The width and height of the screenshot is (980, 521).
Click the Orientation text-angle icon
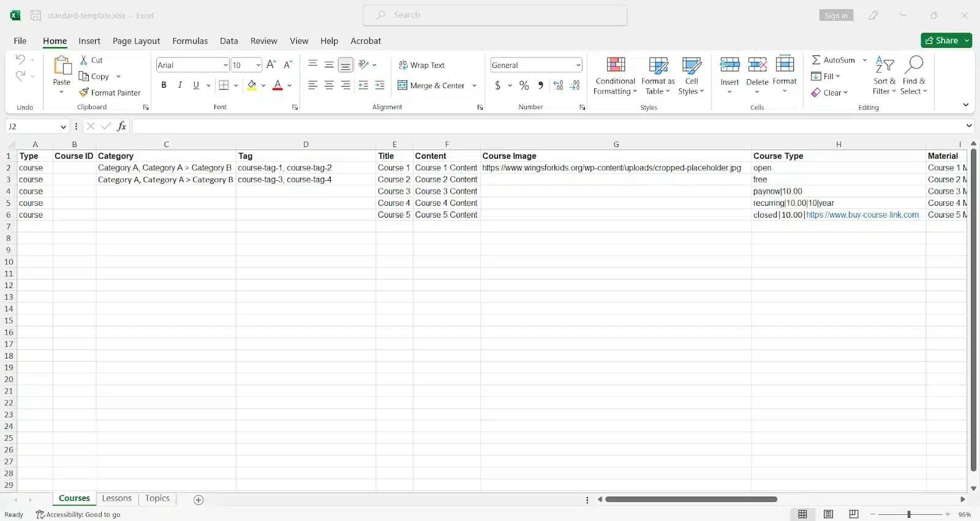tap(364, 64)
